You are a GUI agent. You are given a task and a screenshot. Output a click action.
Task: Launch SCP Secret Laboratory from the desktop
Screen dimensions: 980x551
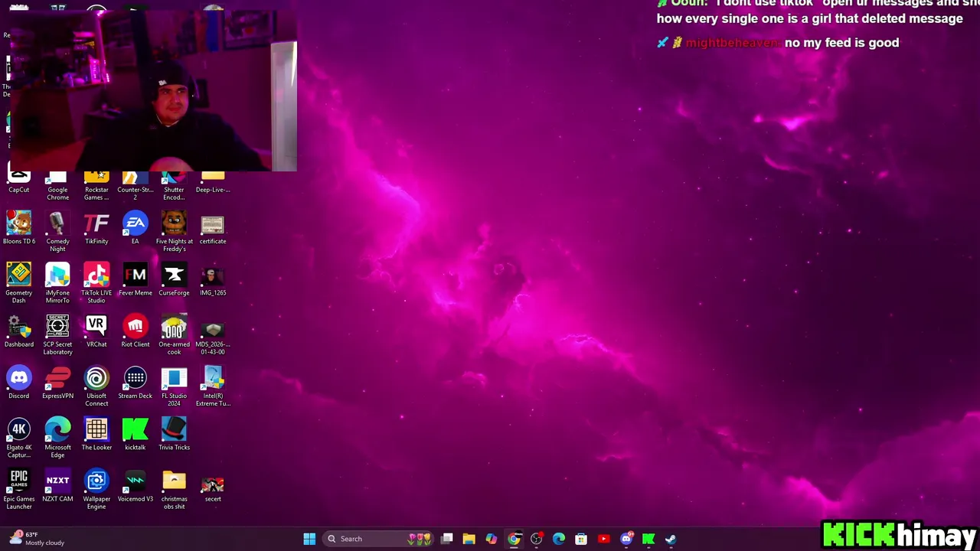[57, 335]
